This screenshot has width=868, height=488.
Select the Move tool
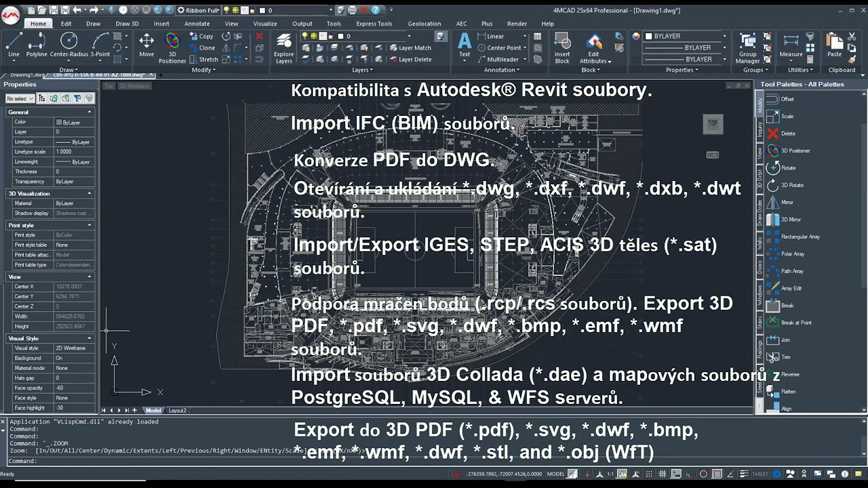click(x=146, y=45)
